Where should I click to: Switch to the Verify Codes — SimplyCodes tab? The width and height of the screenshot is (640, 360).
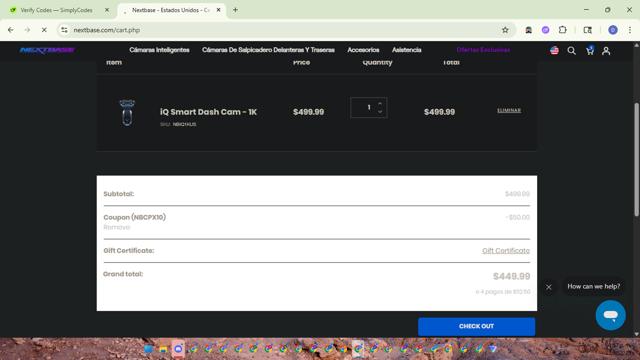click(56, 10)
